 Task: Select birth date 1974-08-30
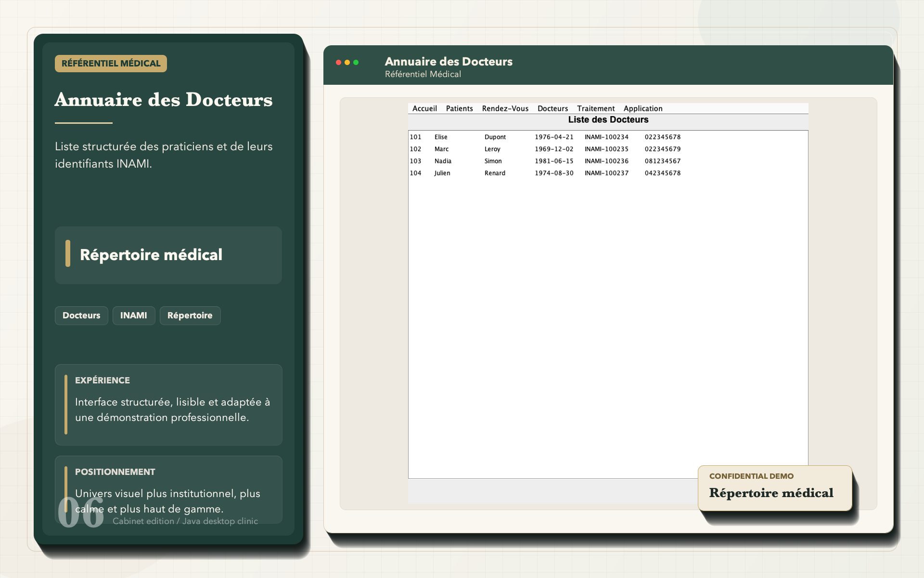(554, 173)
